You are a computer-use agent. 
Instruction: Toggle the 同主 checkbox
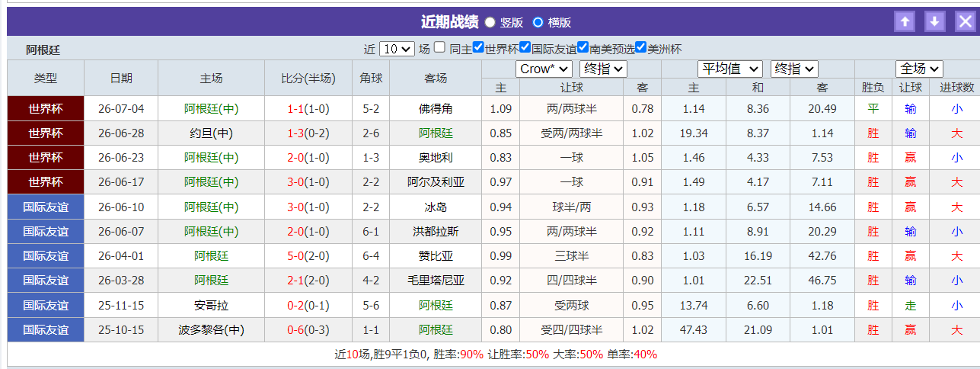440,47
